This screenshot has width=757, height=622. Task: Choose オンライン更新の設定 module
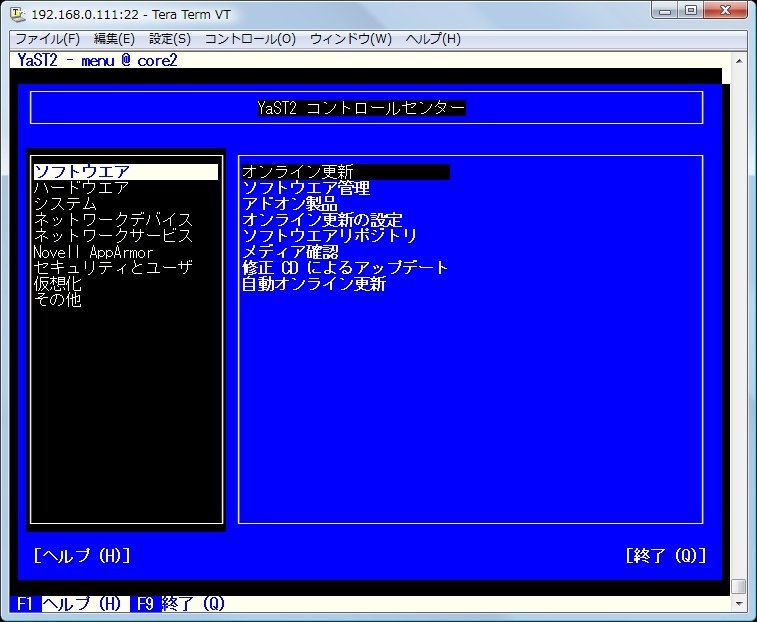coord(322,220)
